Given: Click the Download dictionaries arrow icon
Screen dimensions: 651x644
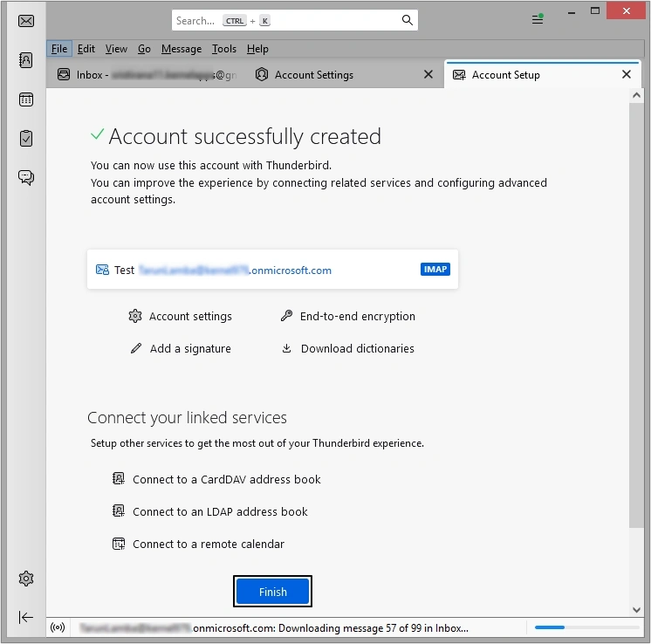Looking at the screenshot, I should coord(286,348).
